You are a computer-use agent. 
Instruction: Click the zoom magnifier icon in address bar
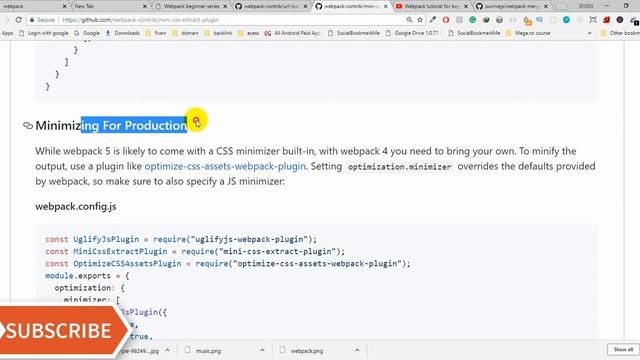(409, 20)
